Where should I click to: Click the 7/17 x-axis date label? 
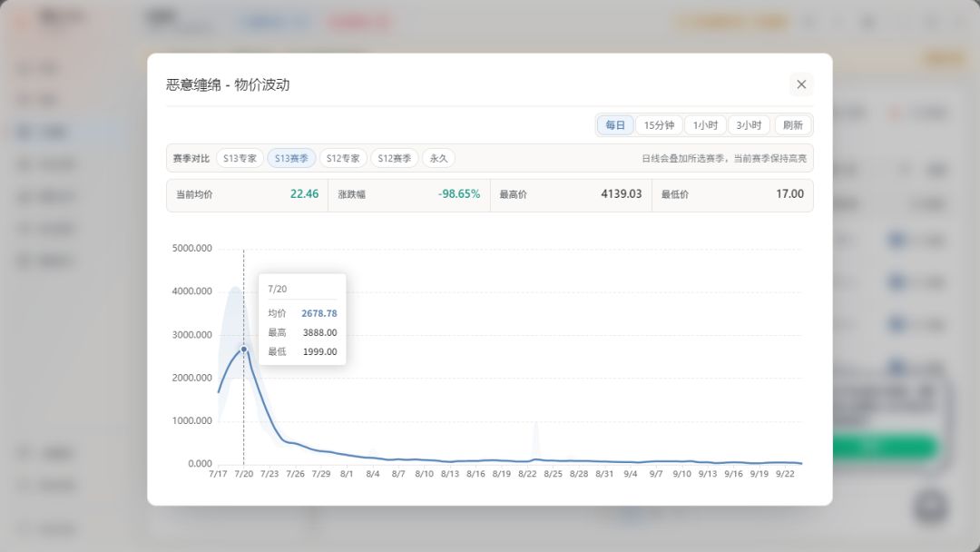point(218,474)
